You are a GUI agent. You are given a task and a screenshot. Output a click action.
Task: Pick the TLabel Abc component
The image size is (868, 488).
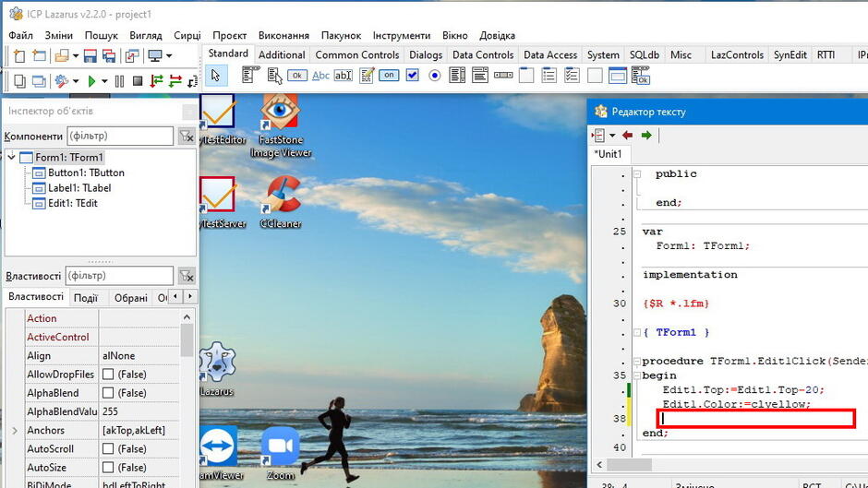[320, 76]
